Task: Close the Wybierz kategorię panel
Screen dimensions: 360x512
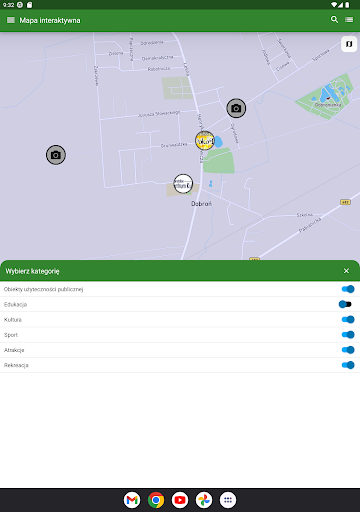Action: tap(346, 271)
